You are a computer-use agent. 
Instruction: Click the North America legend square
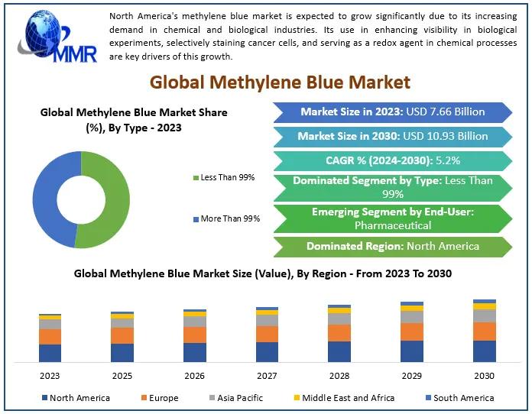point(44,397)
